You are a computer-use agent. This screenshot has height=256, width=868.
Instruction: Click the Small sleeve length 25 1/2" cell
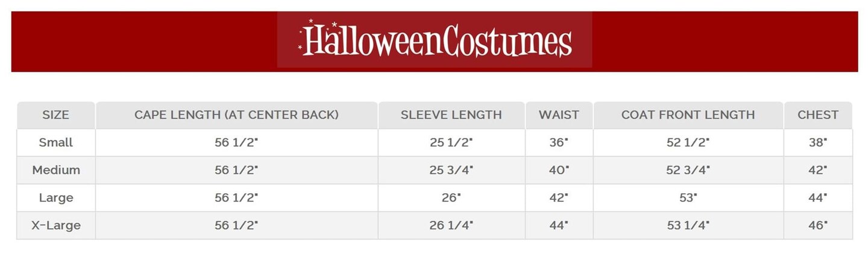[451, 142]
